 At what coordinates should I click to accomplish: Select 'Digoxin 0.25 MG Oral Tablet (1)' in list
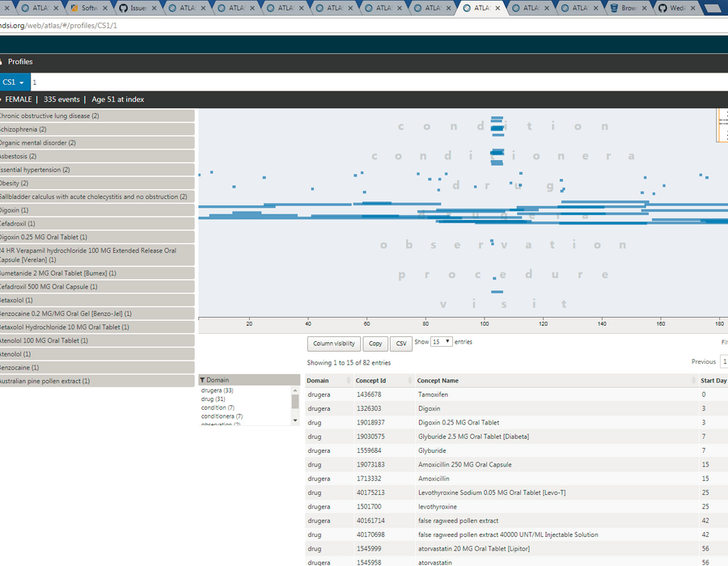tap(97, 237)
